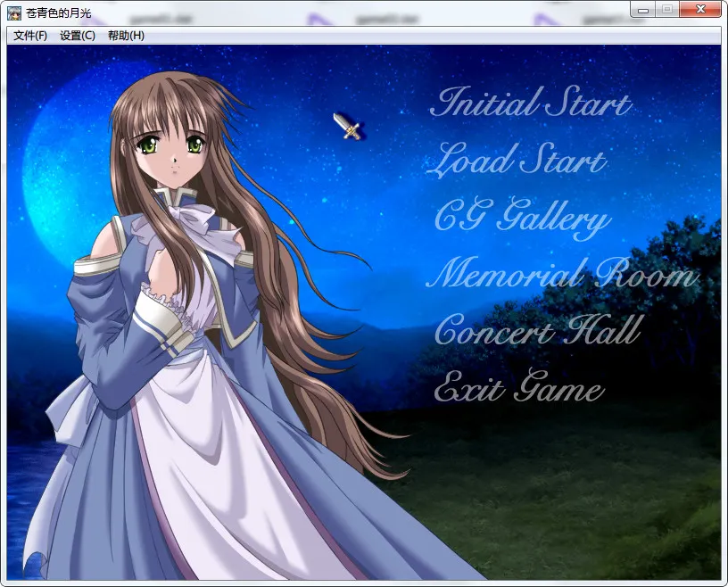
Task: Open the Concert Hall music player
Action: [x=537, y=331]
